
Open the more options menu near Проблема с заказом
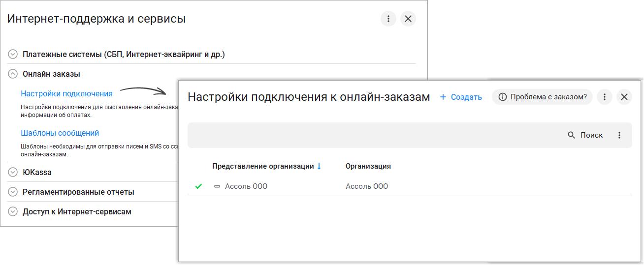(x=605, y=97)
